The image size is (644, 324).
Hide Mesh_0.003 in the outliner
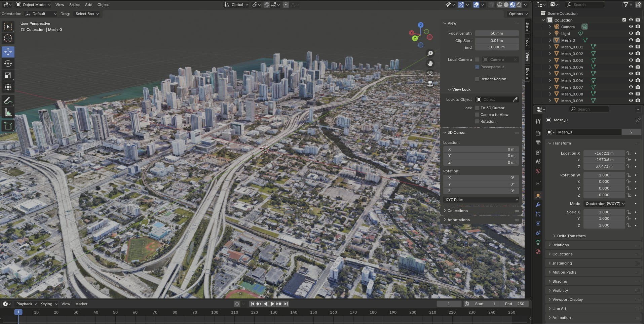click(x=631, y=60)
